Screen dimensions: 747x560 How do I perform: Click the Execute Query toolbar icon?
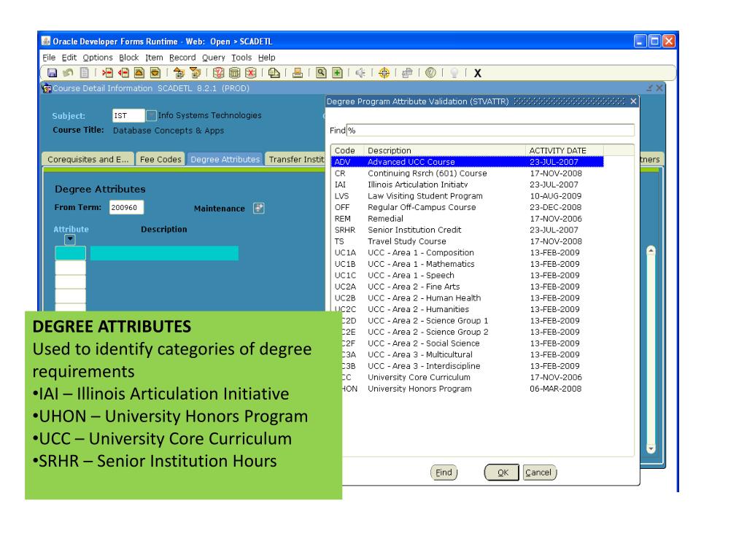coord(234,73)
